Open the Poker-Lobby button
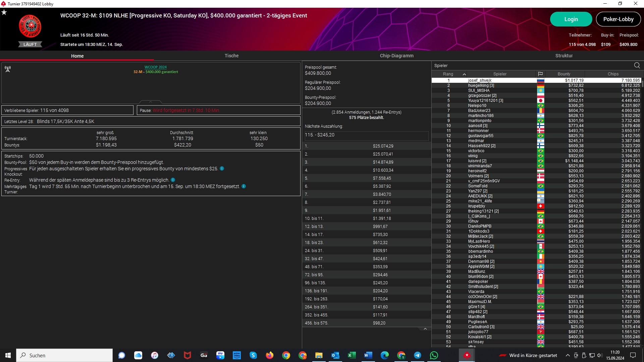 (618, 19)
